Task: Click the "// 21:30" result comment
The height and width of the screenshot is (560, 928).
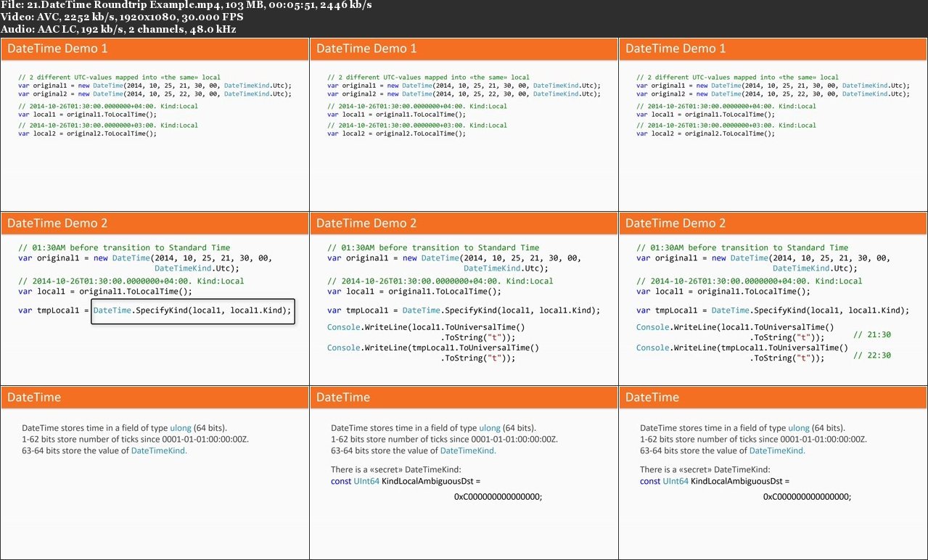Action: point(872,335)
